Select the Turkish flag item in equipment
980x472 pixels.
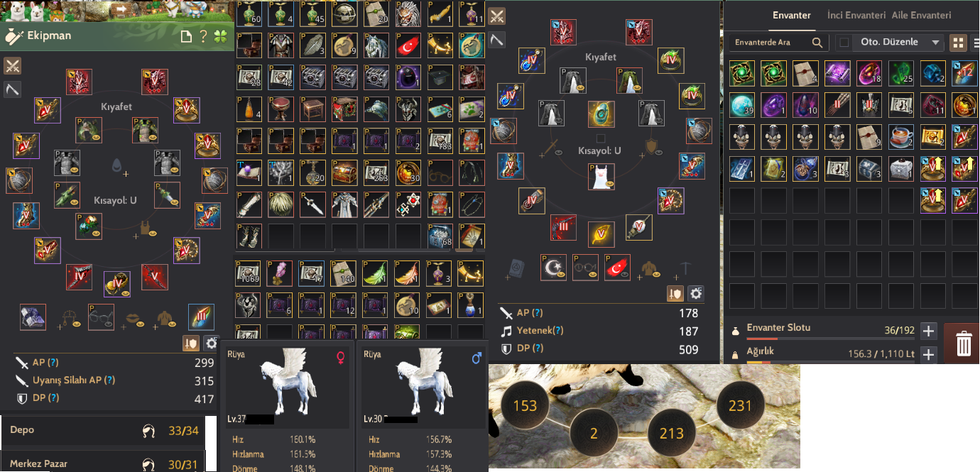(617, 268)
